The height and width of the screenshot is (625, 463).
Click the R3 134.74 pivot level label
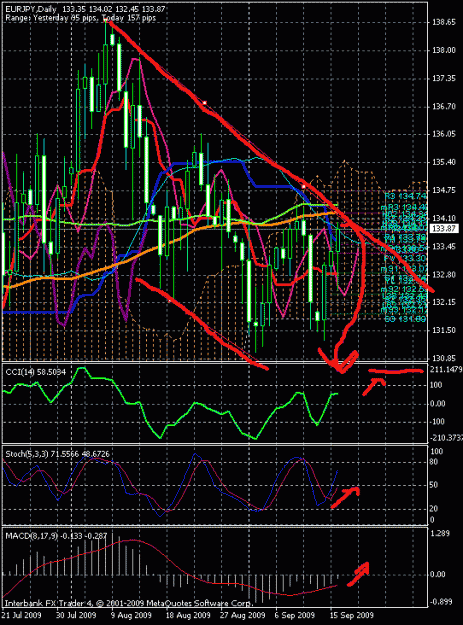(406, 196)
